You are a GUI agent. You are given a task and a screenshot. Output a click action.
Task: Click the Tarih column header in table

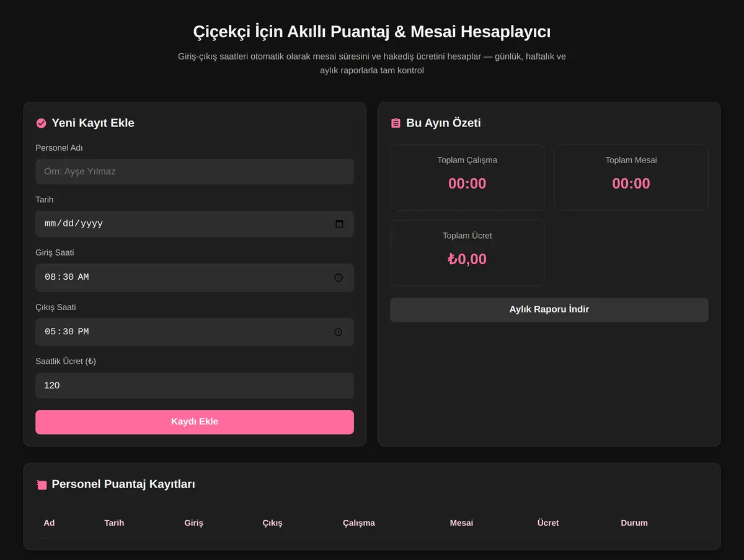114,523
